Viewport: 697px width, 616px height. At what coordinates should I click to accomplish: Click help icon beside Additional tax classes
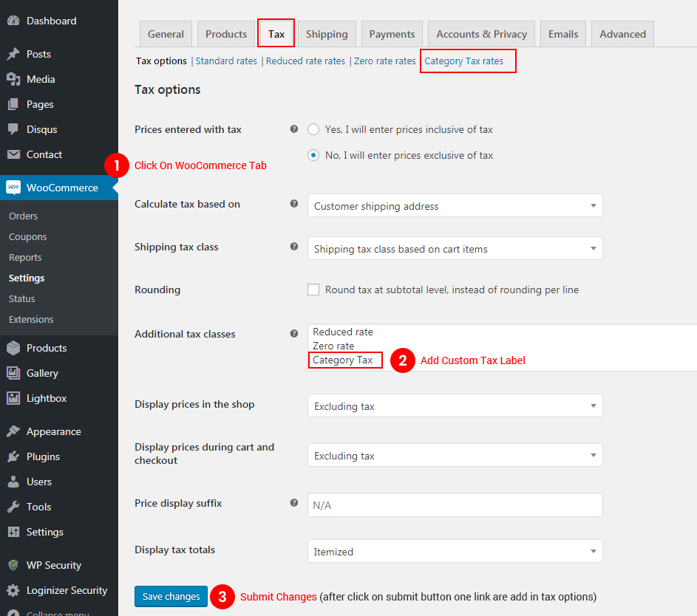[294, 334]
